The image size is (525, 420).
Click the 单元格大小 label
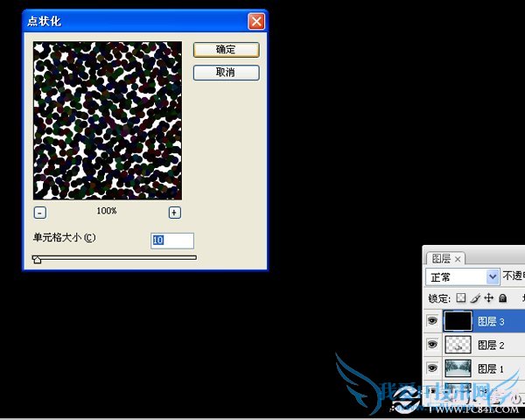coord(64,237)
